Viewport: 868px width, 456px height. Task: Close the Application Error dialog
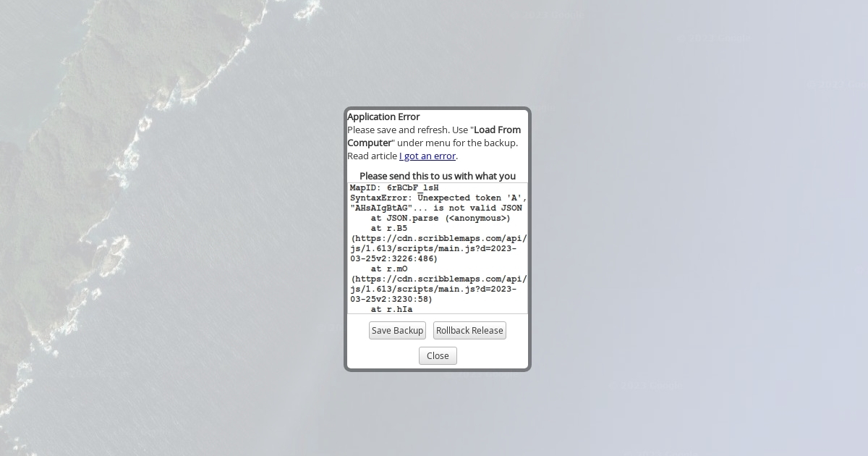(x=438, y=355)
